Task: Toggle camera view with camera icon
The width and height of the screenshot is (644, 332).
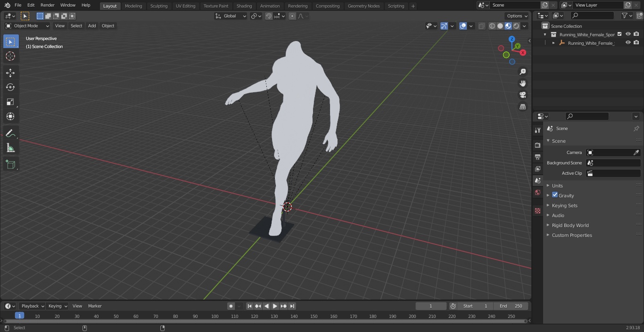Action: (x=522, y=95)
